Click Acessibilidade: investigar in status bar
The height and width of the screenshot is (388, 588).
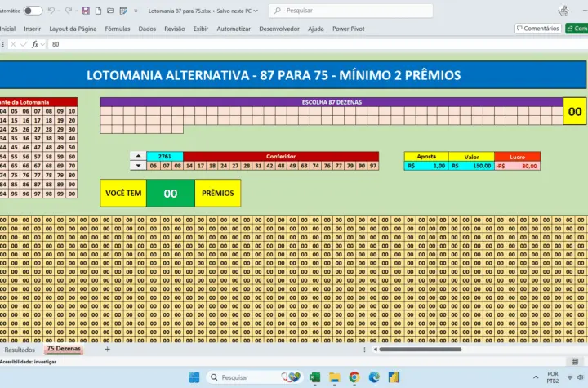pyautogui.click(x=28, y=362)
